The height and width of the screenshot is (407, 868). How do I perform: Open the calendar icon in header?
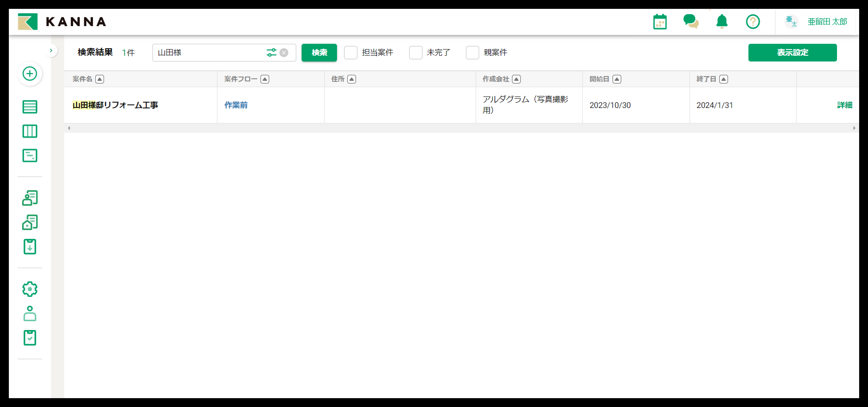[659, 22]
